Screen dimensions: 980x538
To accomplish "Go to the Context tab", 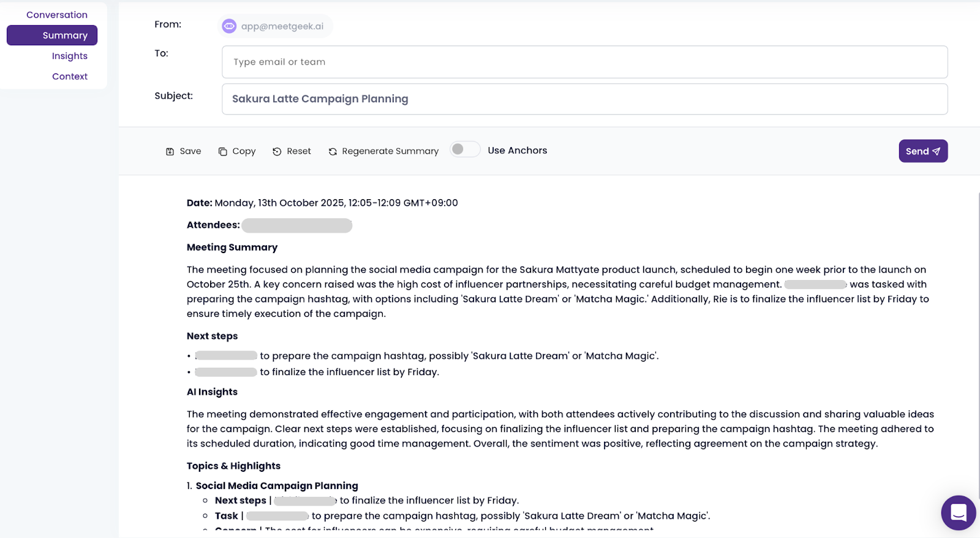I will point(69,77).
